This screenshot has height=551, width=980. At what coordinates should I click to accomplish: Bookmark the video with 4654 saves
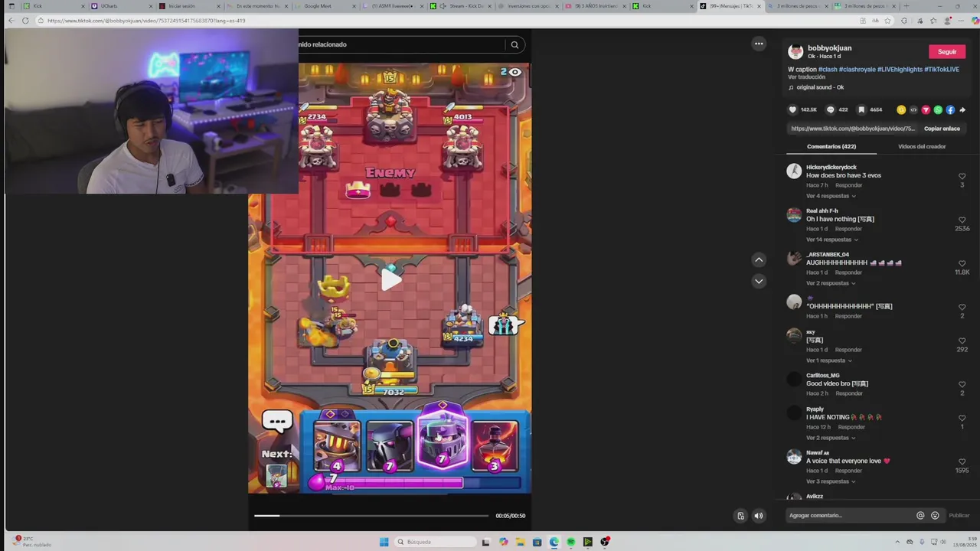pos(861,109)
